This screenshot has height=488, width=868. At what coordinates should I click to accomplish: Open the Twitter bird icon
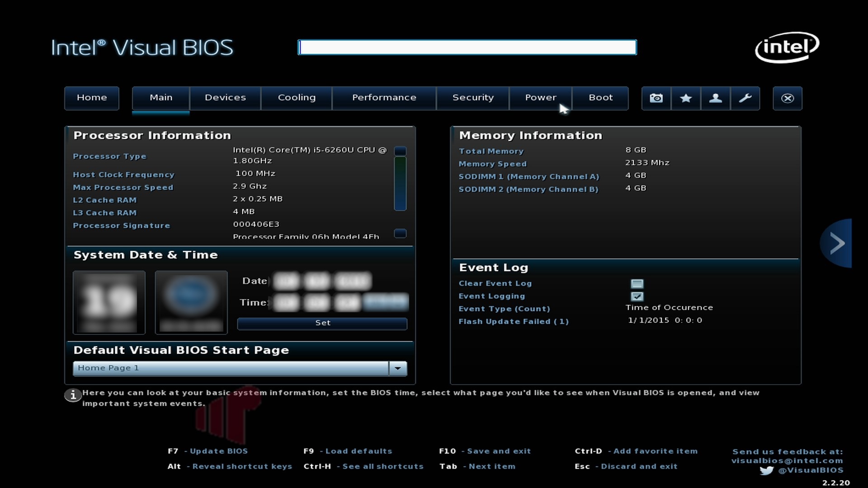pyautogui.click(x=767, y=470)
